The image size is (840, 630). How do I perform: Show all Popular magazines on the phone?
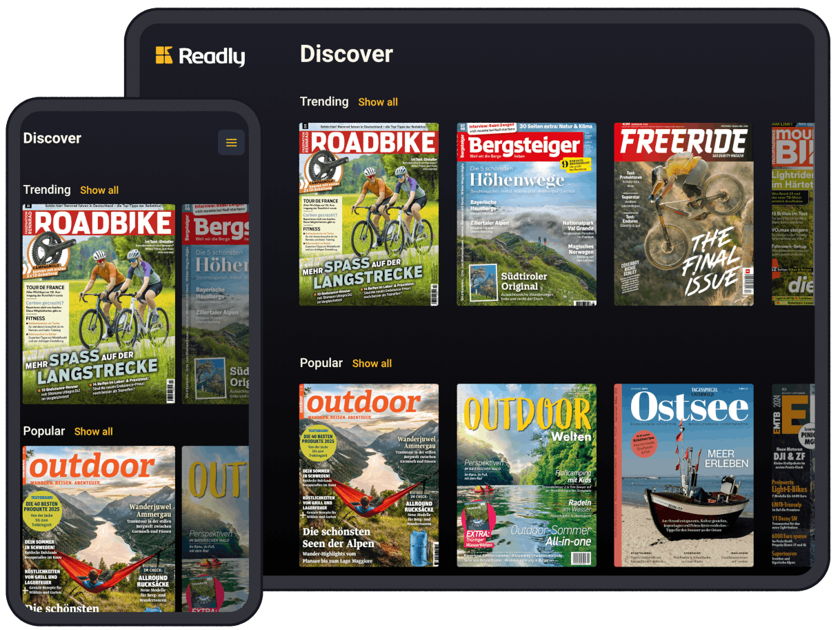coord(94,432)
